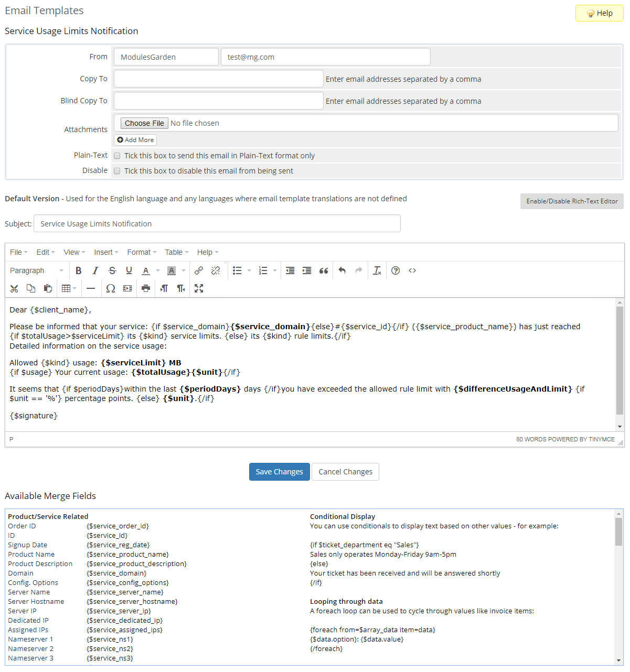Click the Save Changes button
This screenshot has height=672, width=630.
(279, 472)
